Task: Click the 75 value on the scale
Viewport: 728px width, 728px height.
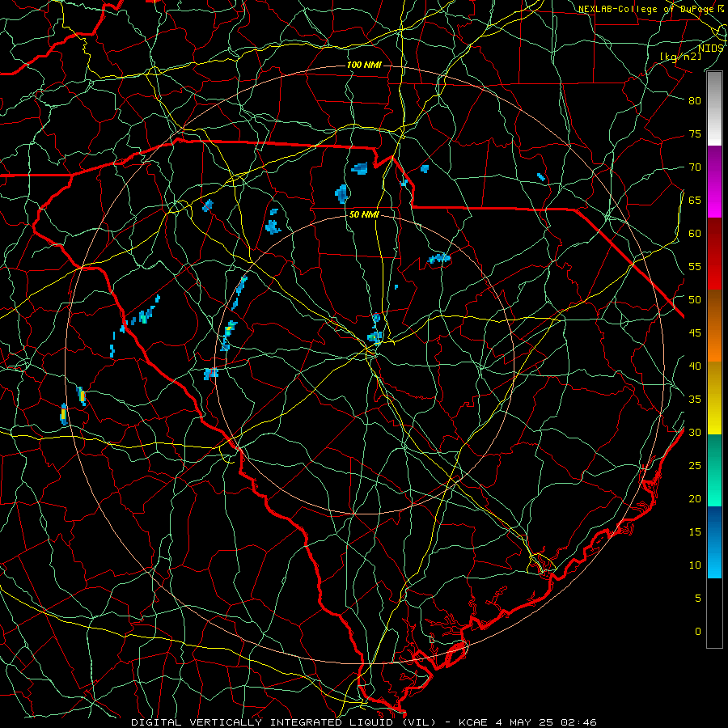Action: (x=695, y=134)
